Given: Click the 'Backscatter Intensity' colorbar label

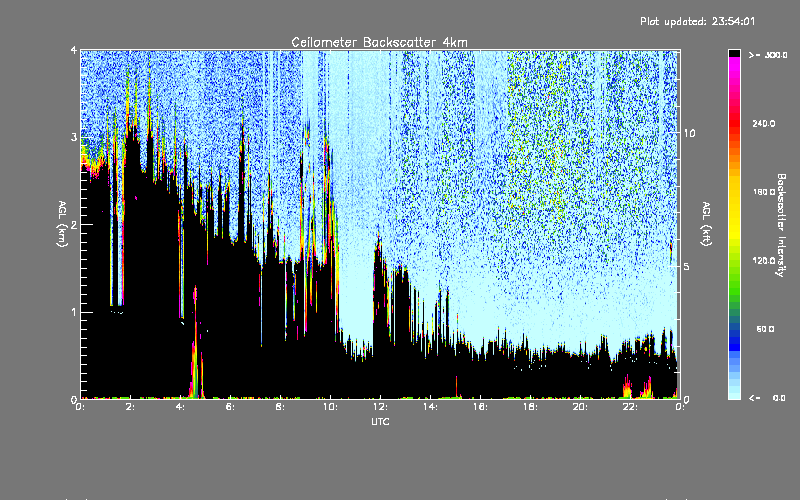Looking at the screenshot, I should point(781,225).
